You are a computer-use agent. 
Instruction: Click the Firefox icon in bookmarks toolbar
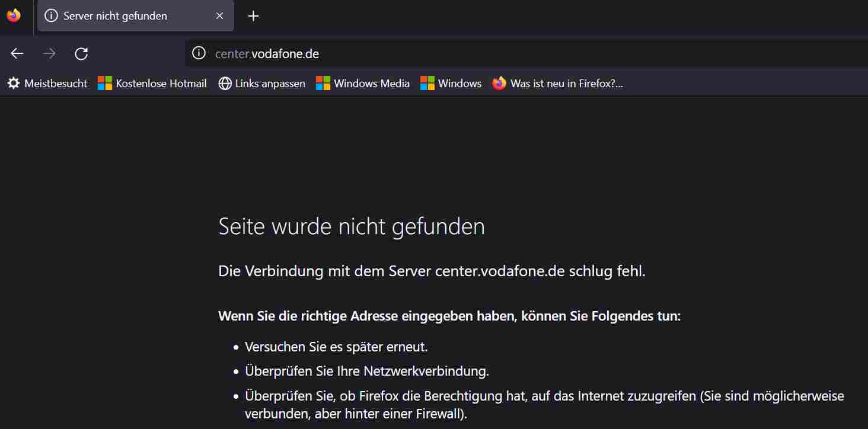point(499,84)
